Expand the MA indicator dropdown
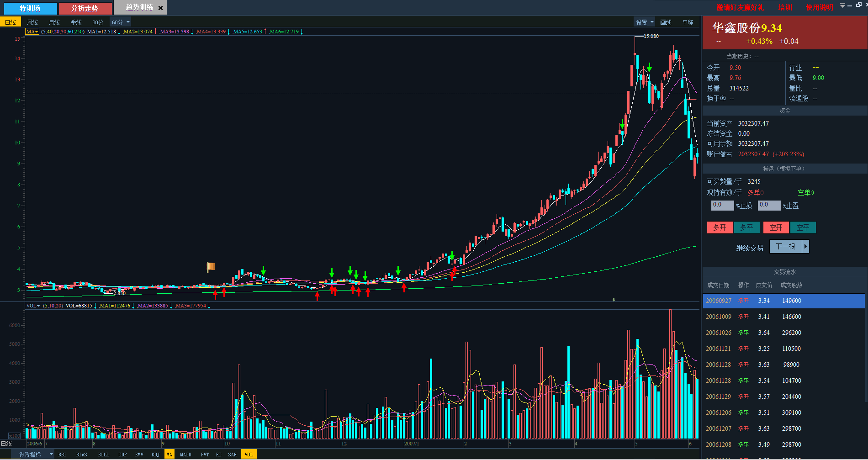The image size is (868, 460). 32,32
